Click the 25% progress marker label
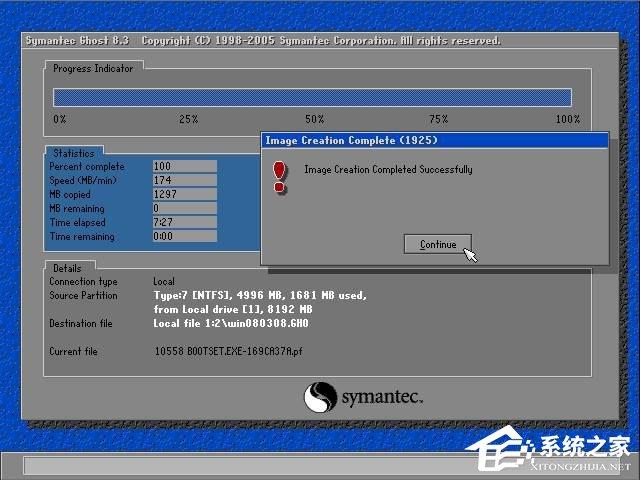The height and width of the screenshot is (480, 640). point(189,119)
